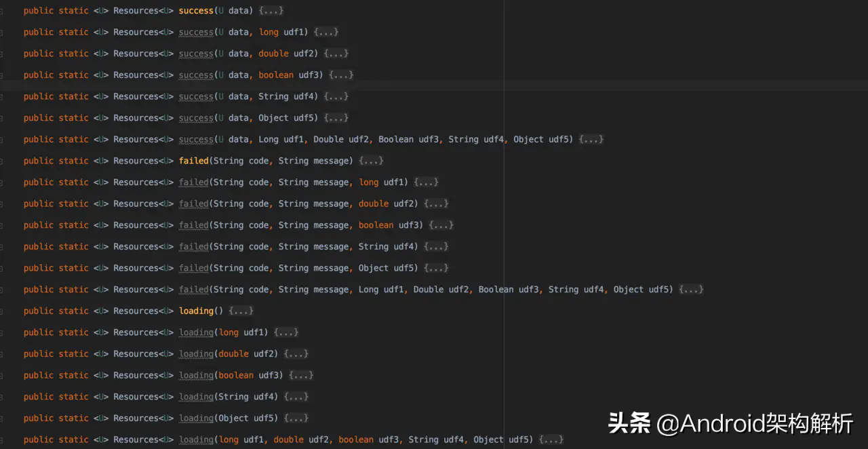Click underlined success in the double udf2 overload
The height and width of the screenshot is (449, 868).
[196, 54]
